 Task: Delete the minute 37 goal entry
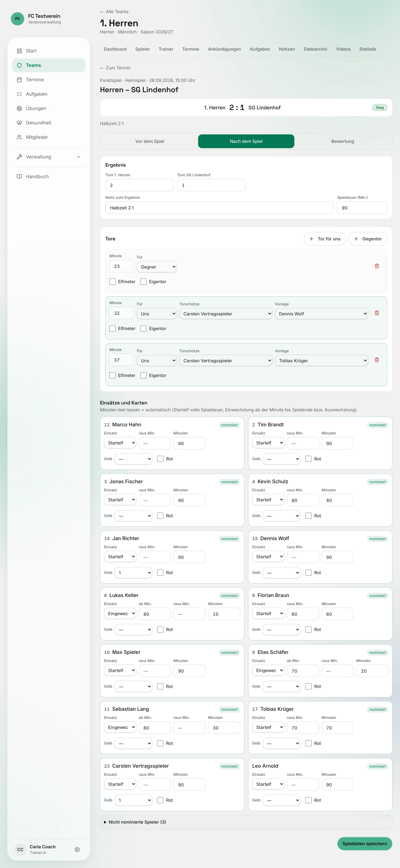(x=377, y=360)
